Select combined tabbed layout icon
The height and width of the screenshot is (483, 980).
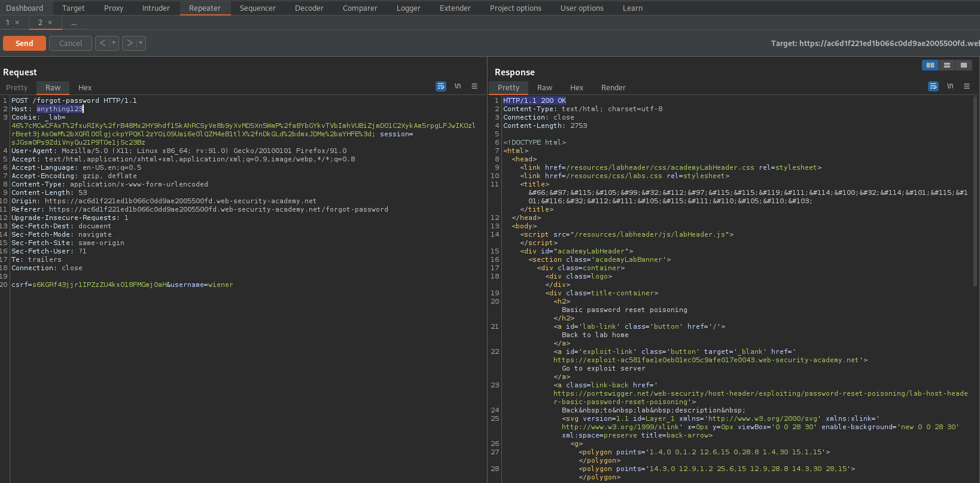click(964, 65)
